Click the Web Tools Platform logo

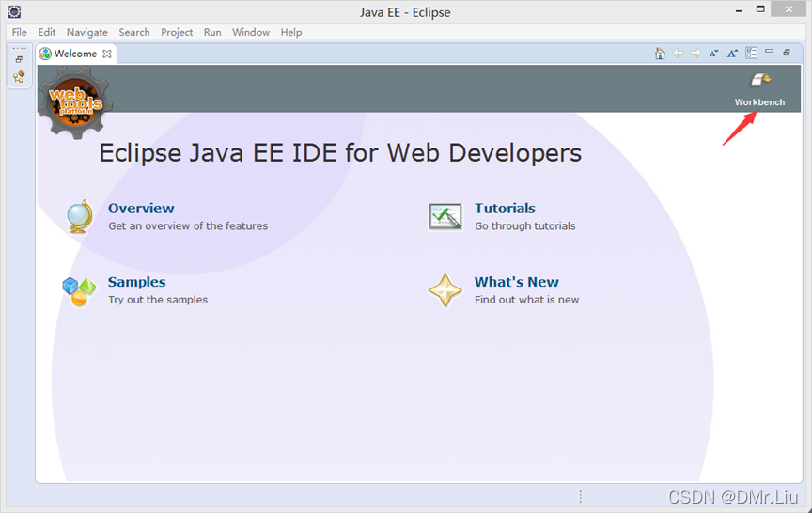(75, 101)
